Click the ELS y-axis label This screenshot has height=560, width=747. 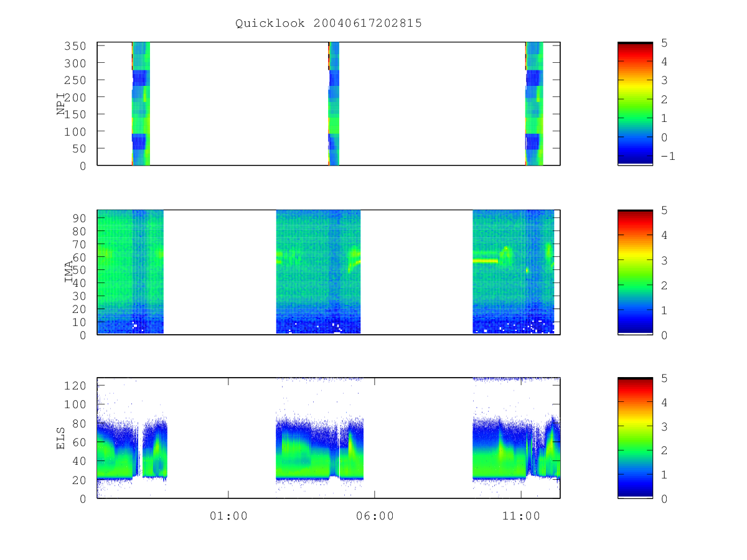(61, 437)
